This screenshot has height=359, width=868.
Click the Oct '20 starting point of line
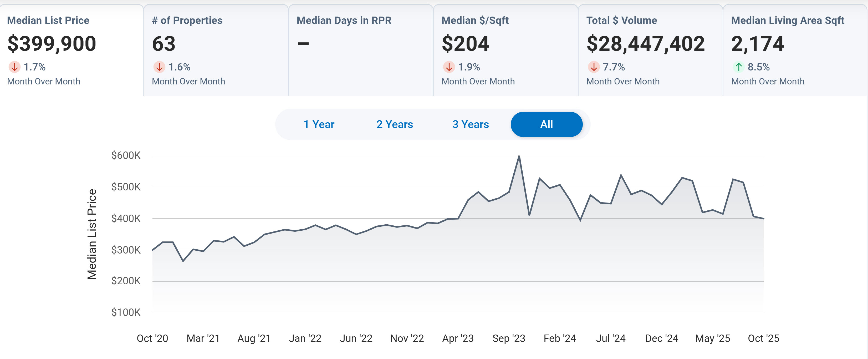point(153,250)
